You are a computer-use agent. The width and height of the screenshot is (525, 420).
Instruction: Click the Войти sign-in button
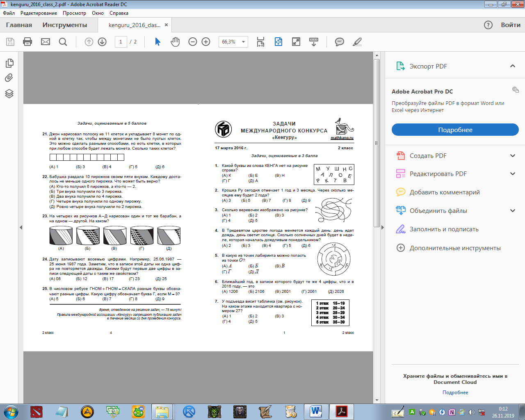point(511,25)
